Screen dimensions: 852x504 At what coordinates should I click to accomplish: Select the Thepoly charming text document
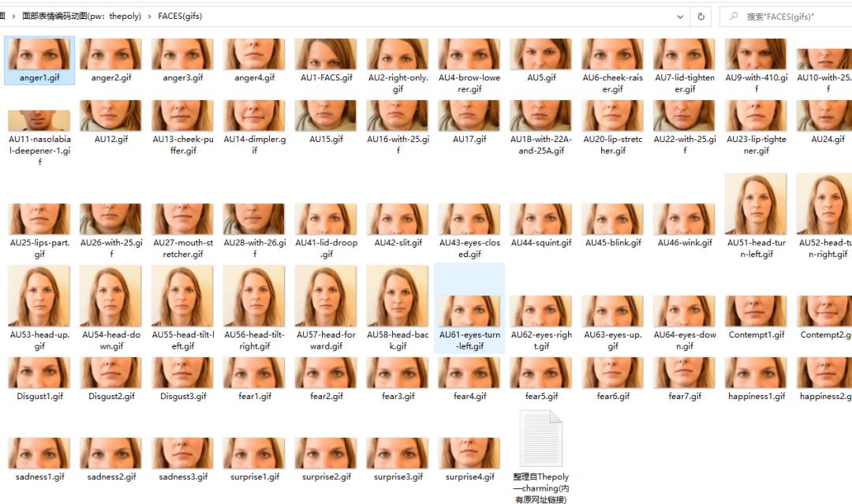pos(541,439)
